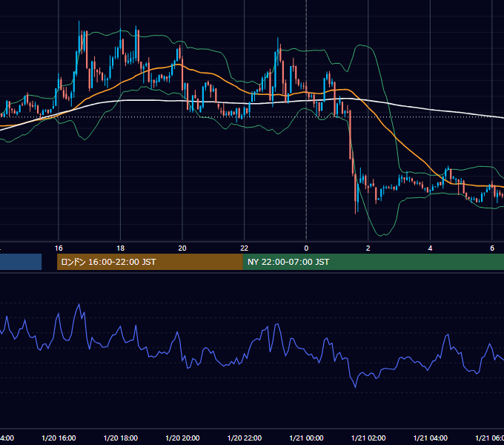Click the NY 22:00-07:00 JST session bar
The width and height of the screenshot is (504, 445).
(373, 262)
